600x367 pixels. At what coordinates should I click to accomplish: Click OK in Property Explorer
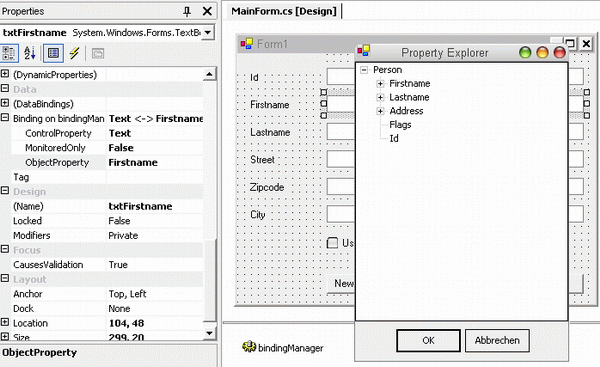click(429, 340)
